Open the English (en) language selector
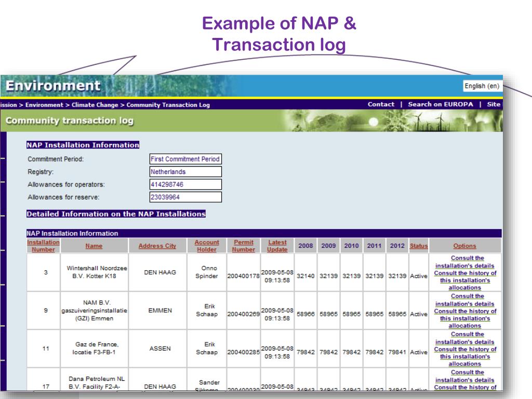 point(482,86)
